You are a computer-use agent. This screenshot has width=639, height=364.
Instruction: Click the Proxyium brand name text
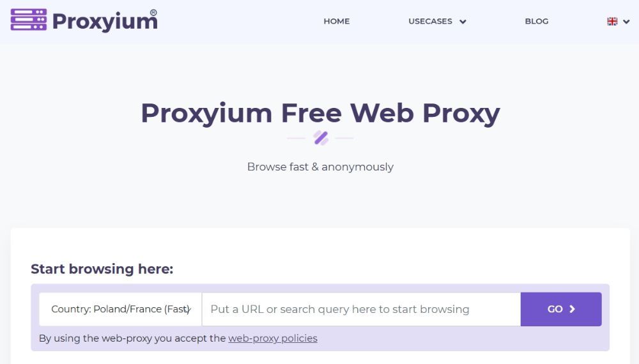coord(104,22)
